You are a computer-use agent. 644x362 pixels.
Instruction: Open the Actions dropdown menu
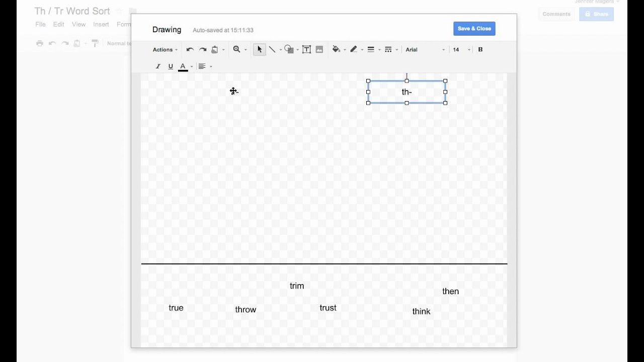pos(165,50)
